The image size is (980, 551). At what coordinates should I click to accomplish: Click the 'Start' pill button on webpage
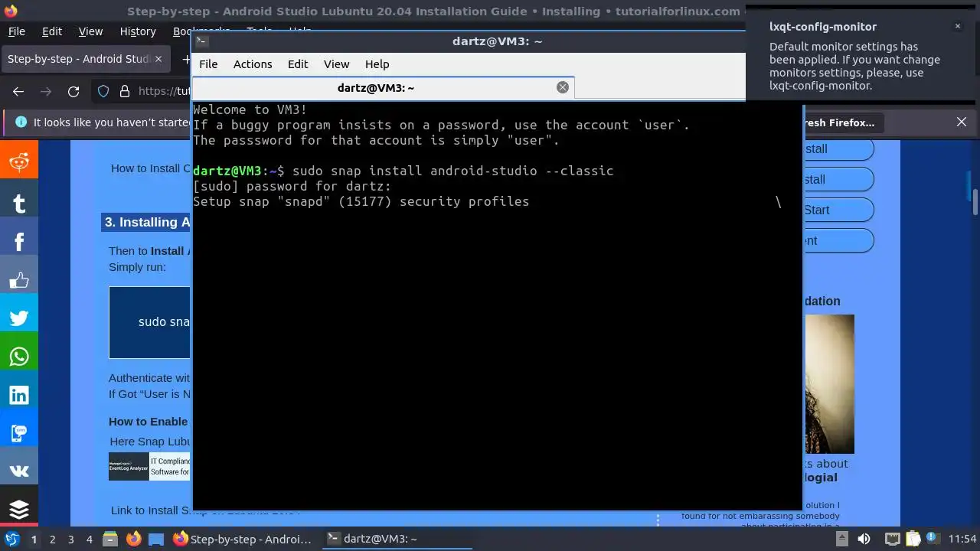(x=838, y=210)
